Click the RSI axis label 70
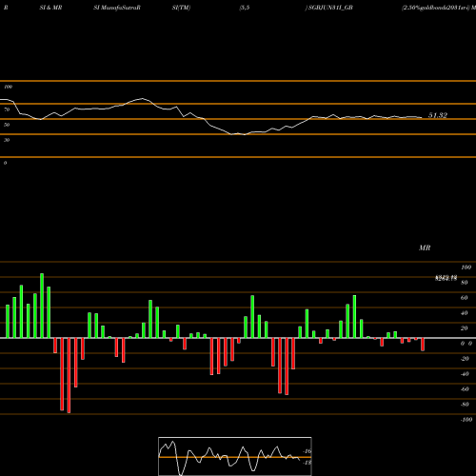The image size is (476, 476). coord(7,109)
